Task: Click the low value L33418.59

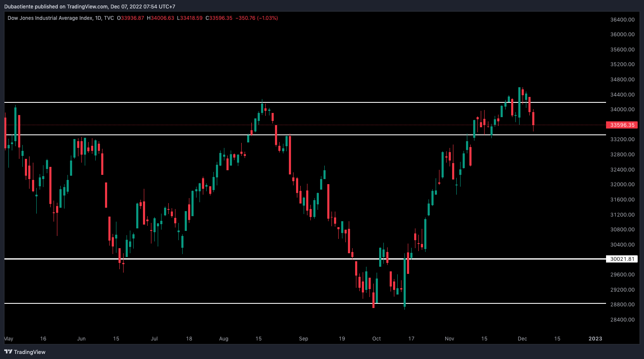Action: tap(190, 18)
